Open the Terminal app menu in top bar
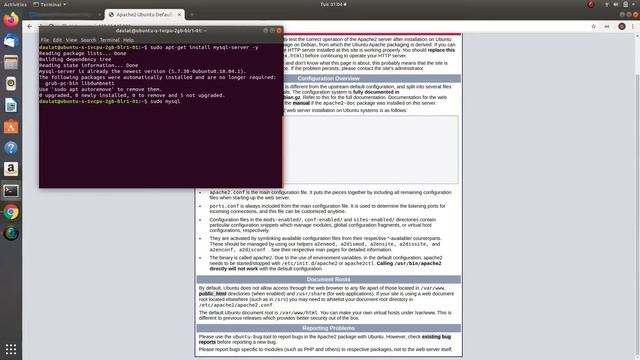This screenshot has height=360, width=640. [49, 4]
